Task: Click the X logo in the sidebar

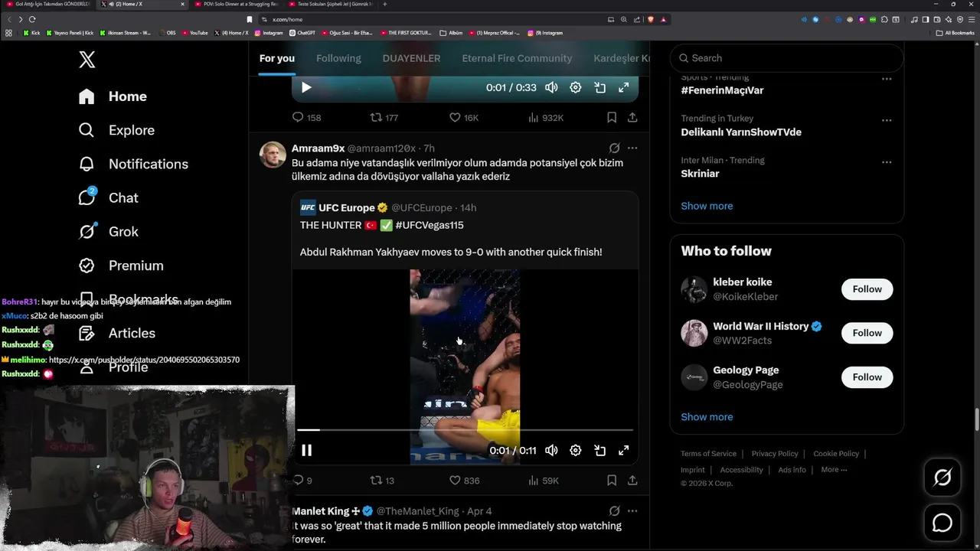Action: coord(87,59)
